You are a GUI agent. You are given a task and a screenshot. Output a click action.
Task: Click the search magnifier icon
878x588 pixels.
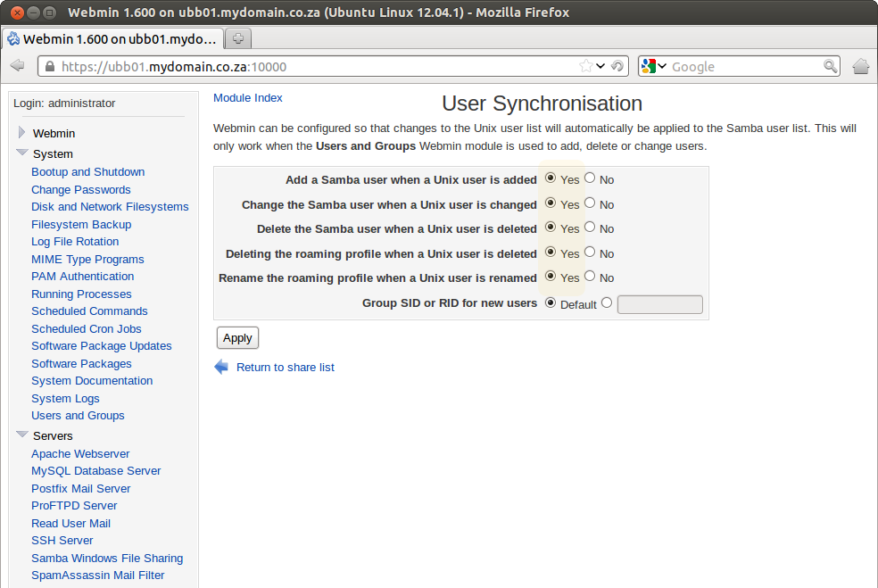point(831,66)
